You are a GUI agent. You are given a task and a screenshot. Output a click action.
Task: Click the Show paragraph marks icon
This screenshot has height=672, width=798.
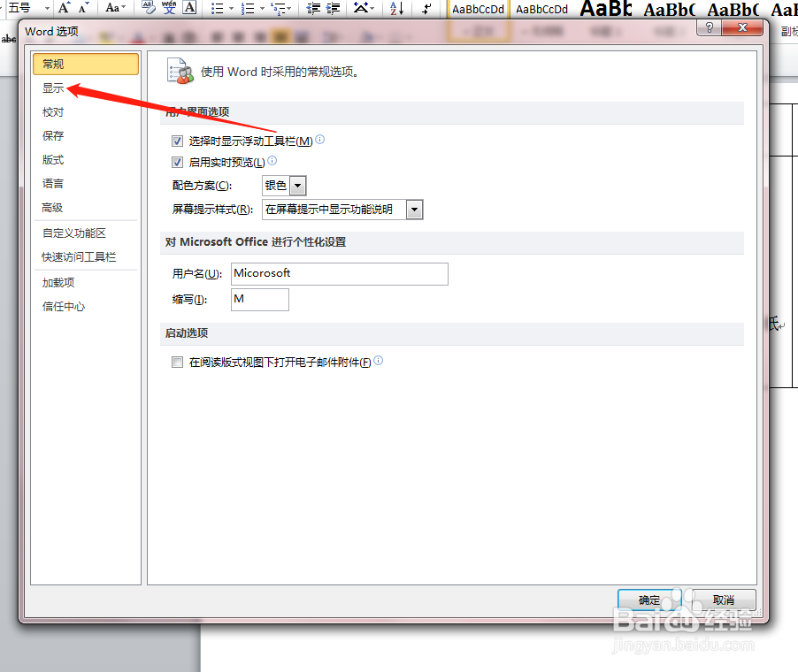click(427, 8)
